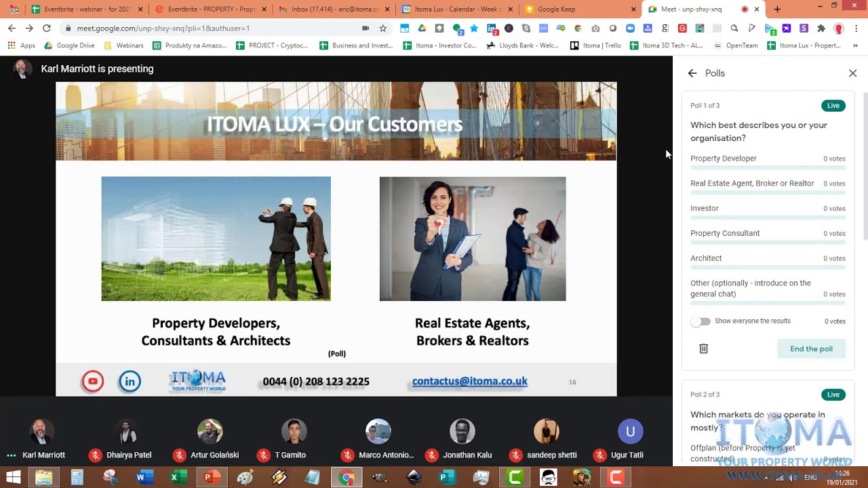Screen dimensions: 868x488
Task: Click the browser back arrow
Action: pyautogui.click(x=12, y=28)
